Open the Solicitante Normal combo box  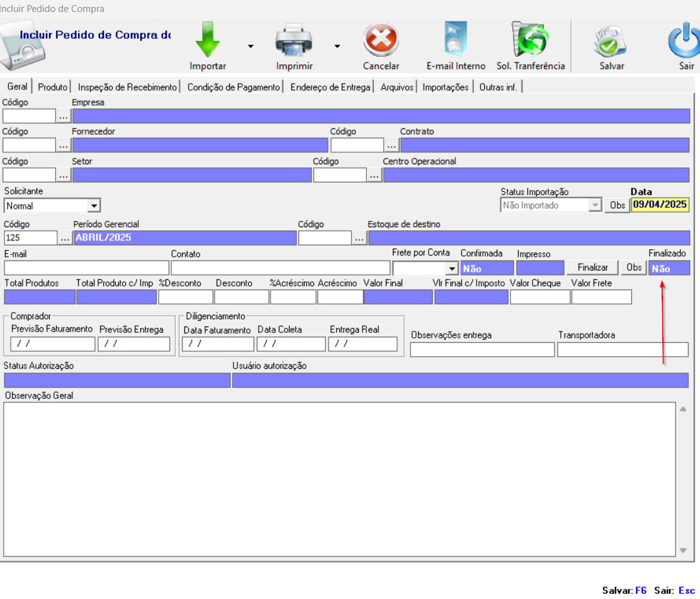coord(94,206)
